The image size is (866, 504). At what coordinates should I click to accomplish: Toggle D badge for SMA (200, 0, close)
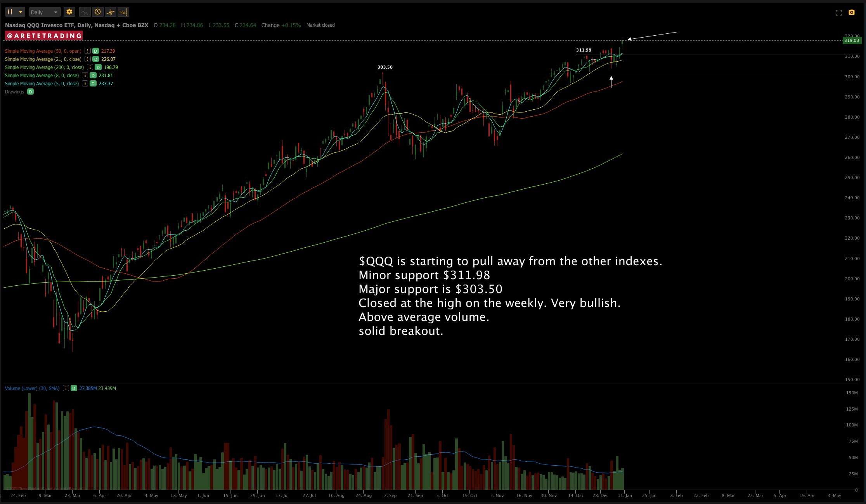[x=98, y=67]
